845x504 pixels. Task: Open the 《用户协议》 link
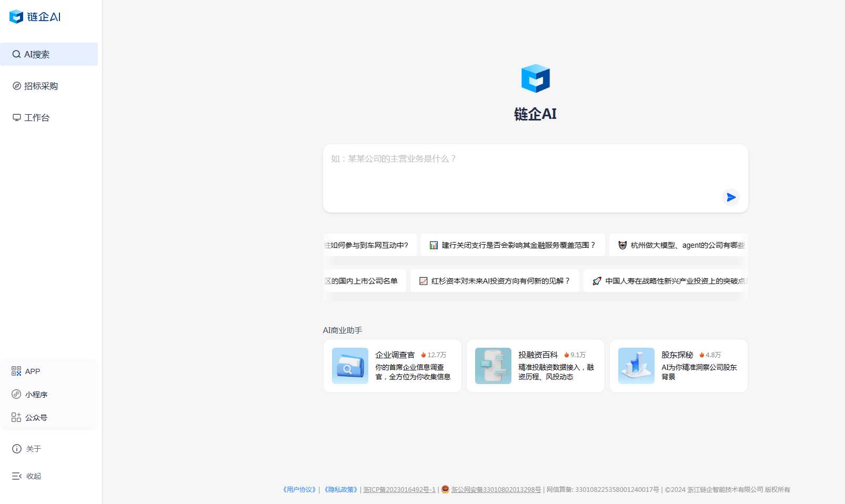[299, 490]
